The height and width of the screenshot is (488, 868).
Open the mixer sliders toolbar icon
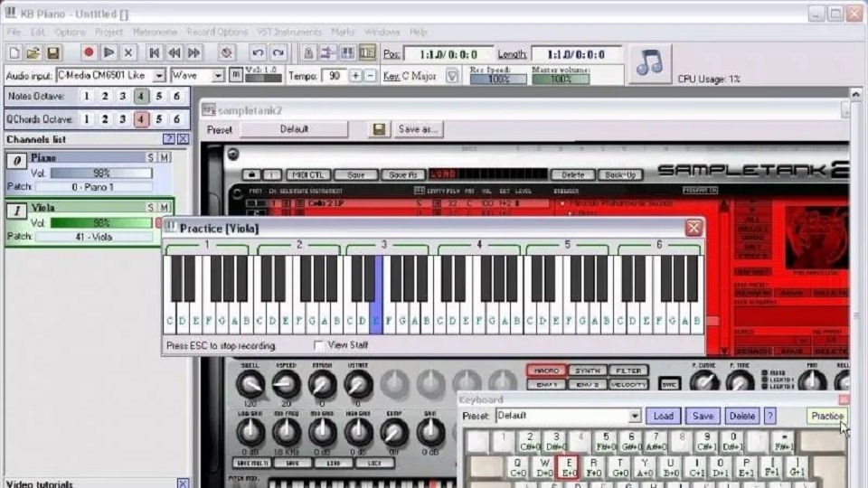pos(327,52)
